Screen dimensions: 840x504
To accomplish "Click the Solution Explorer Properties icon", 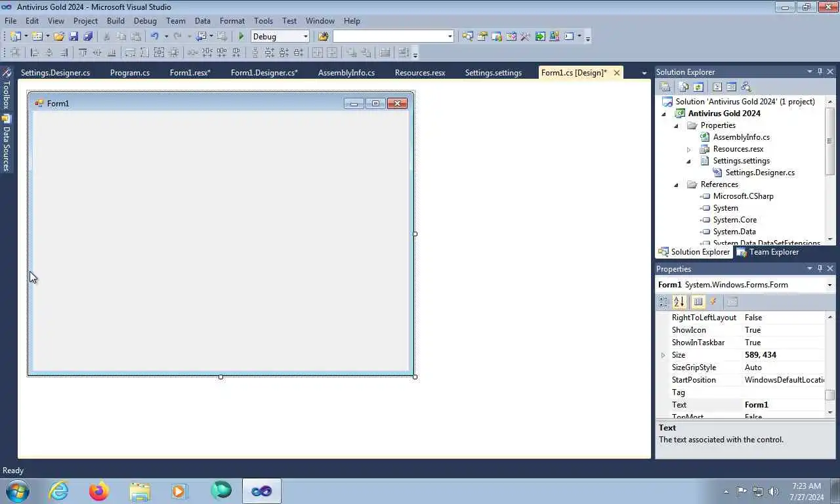I will pyautogui.click(x=665, y=87).
